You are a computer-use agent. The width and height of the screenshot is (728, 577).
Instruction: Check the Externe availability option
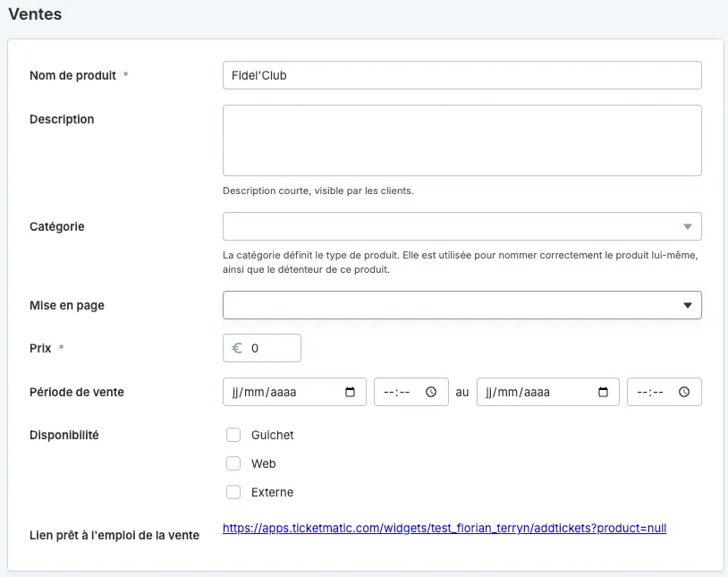click(233, 492)
